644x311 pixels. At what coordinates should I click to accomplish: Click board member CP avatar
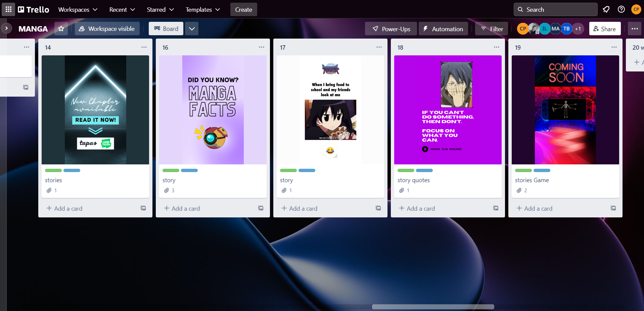click(x=523, y=29)
